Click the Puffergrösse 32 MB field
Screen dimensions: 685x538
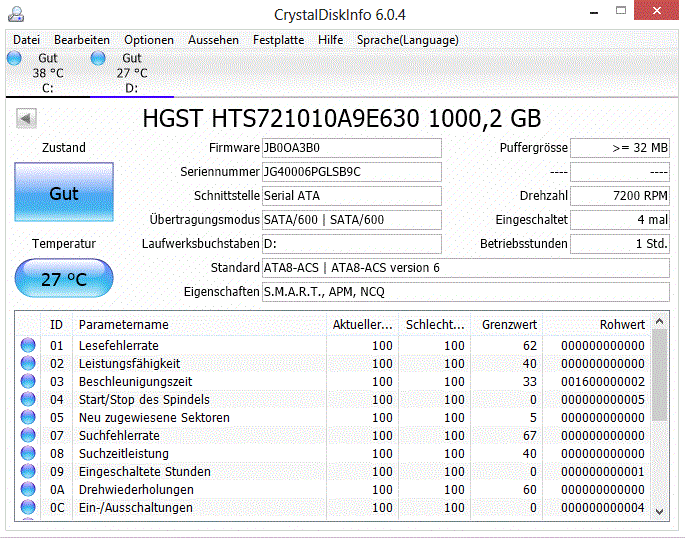(620, 148)
